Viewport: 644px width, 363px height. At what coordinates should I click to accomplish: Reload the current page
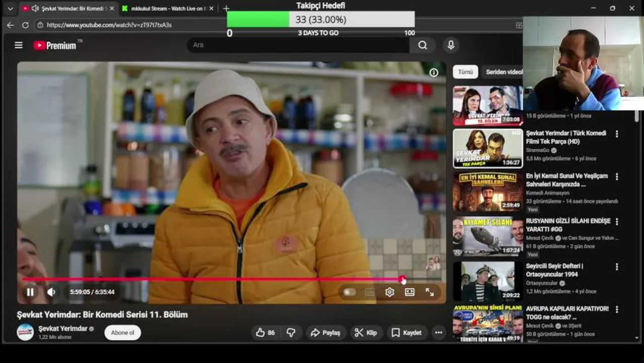point(25,25)
